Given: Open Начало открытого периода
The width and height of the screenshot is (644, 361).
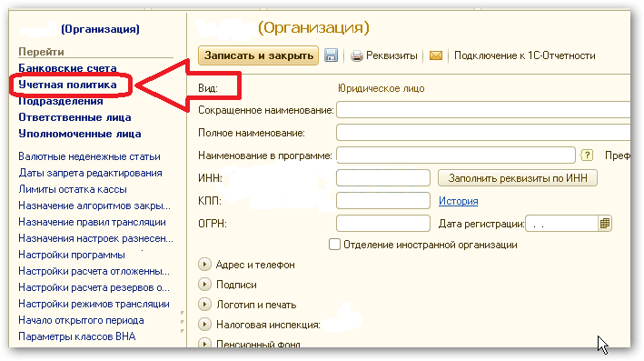Looking at the screenshot, I should (x=81, y=320).
